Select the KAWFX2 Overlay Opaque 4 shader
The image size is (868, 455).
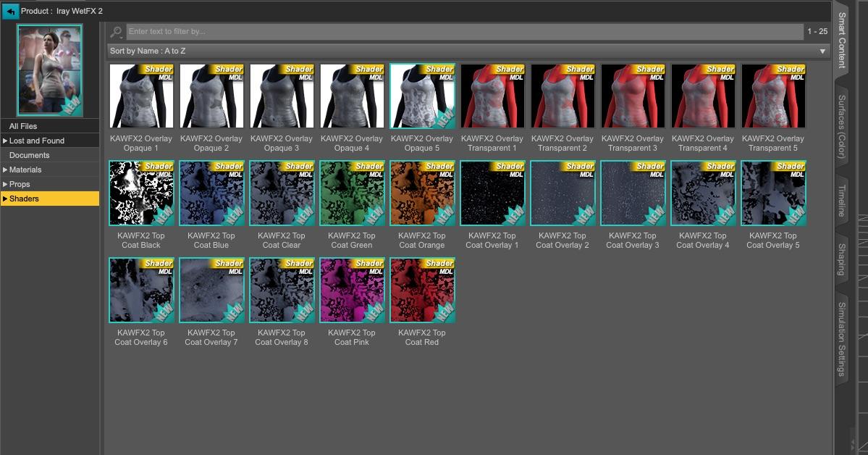[352, 96]
